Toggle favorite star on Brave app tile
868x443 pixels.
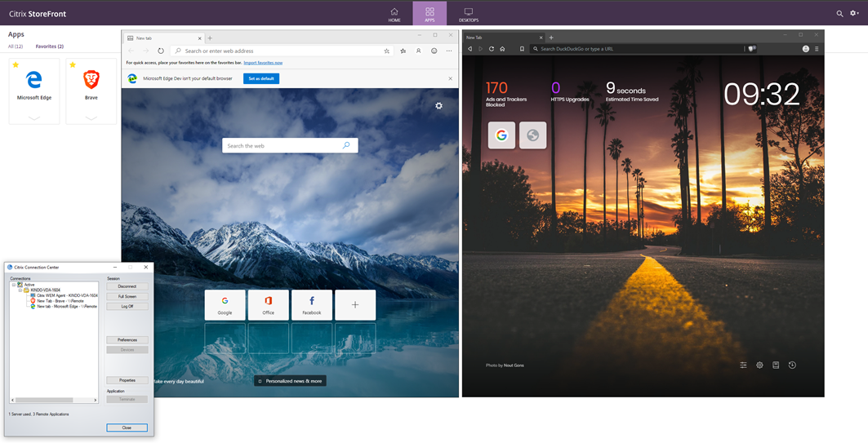(x=73, y=64)
